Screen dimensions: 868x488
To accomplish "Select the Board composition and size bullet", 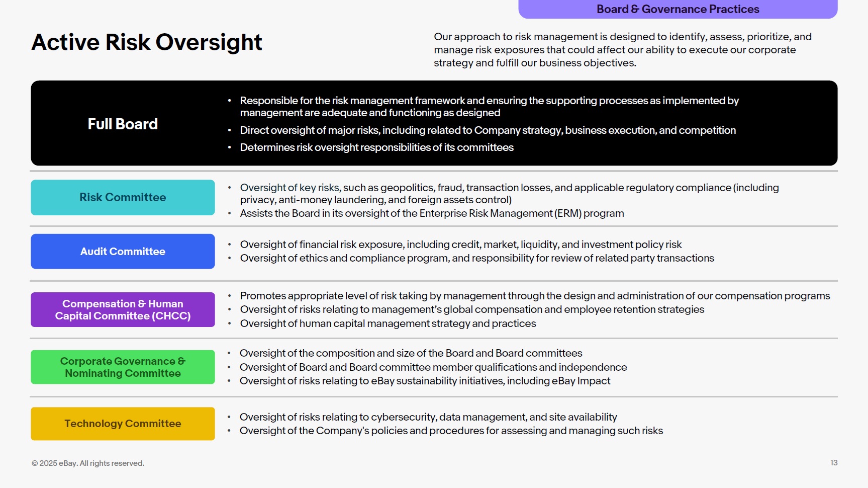I will coord(411,353).
